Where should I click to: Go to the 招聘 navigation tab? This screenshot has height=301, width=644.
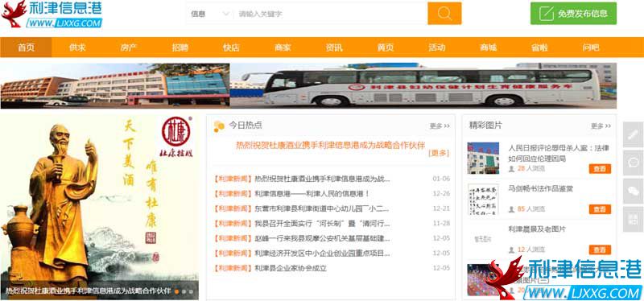coord(180,47)
